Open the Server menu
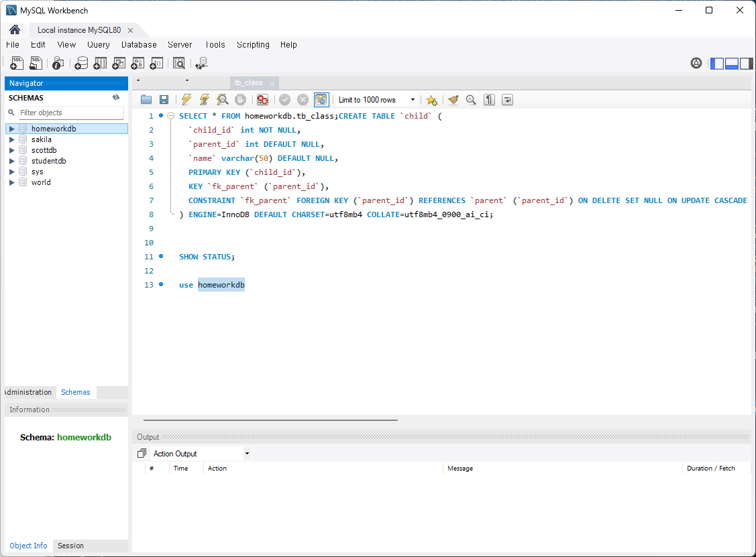This screenshot has width=756, height=557. tap(180, 44)
